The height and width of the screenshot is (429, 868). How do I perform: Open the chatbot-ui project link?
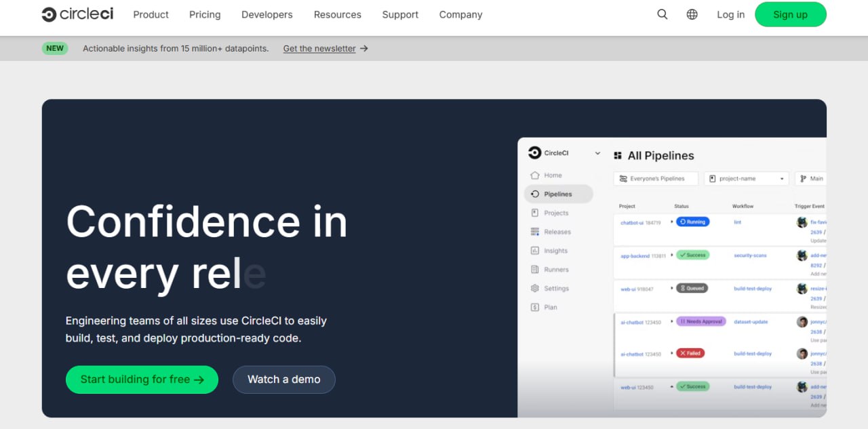[632, 222]
